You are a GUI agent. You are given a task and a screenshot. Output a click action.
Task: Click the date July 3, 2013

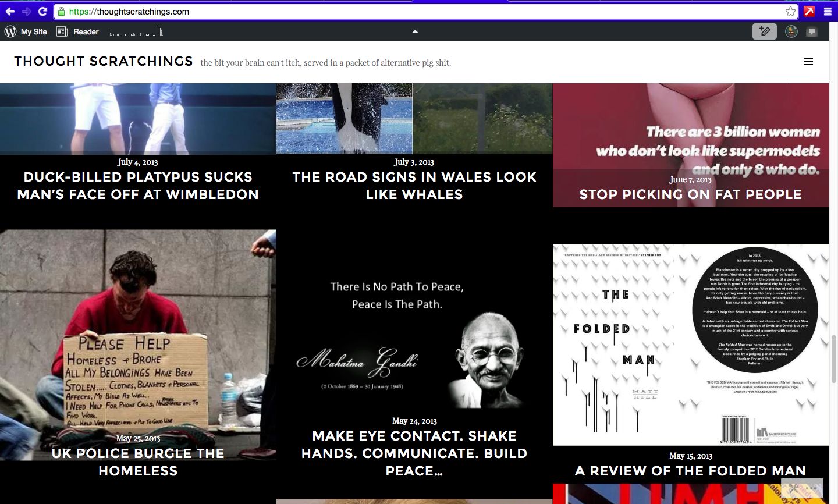click(x=414, y=162)
